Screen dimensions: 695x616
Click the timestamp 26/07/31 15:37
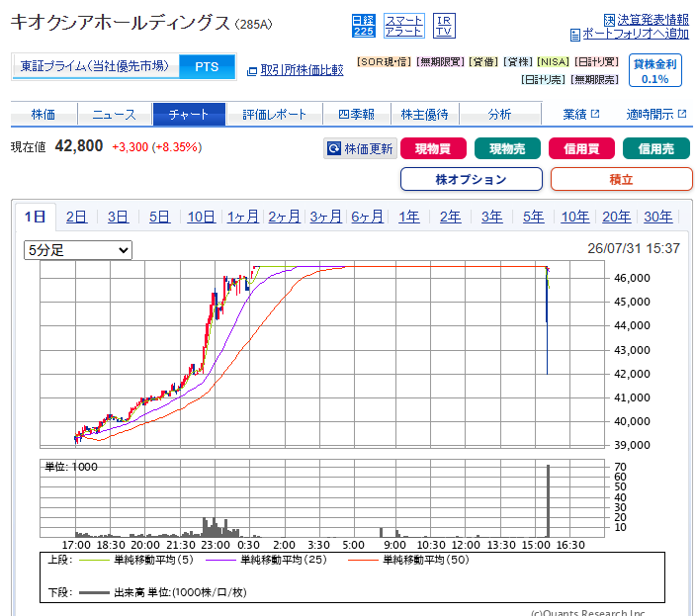coord(634,248)
